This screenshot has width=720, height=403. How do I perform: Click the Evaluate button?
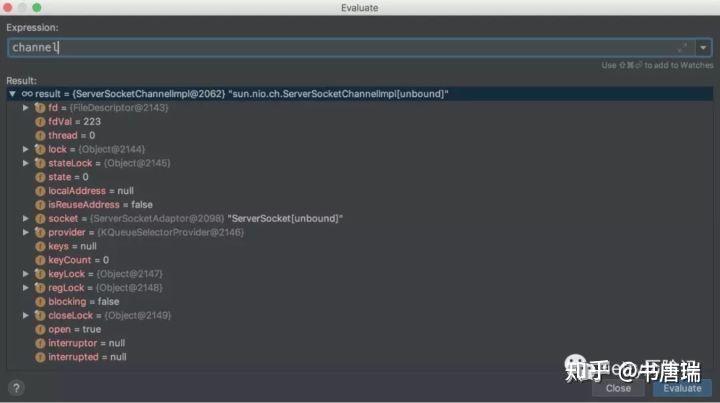(682, 388)
